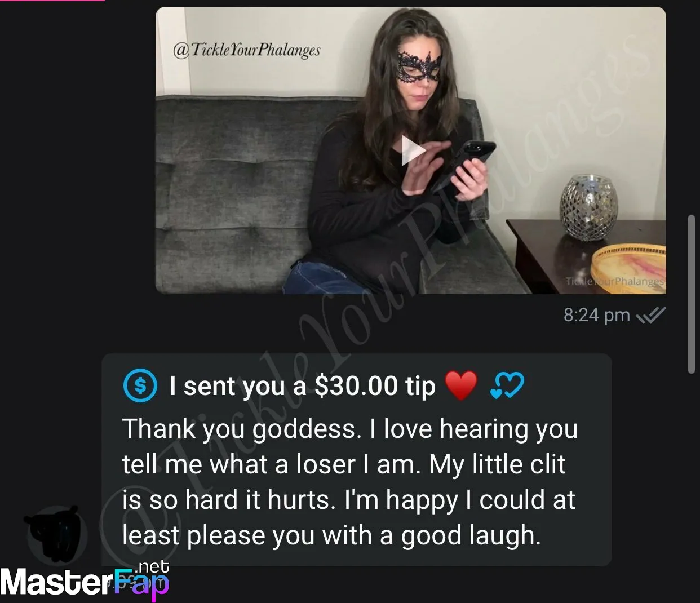Click the red heart emoji
The image size is (700, 603).
[x=461, y=386]
